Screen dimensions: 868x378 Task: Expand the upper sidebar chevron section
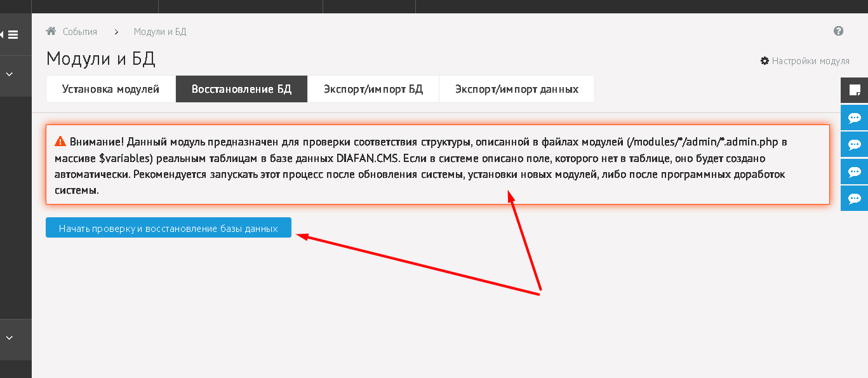coord(10,74)
